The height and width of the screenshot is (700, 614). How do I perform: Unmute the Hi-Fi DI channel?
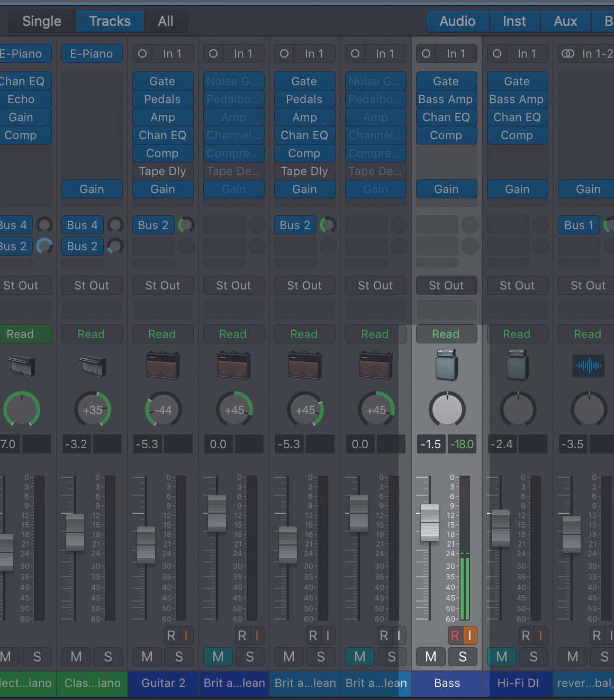pos(501,657)
